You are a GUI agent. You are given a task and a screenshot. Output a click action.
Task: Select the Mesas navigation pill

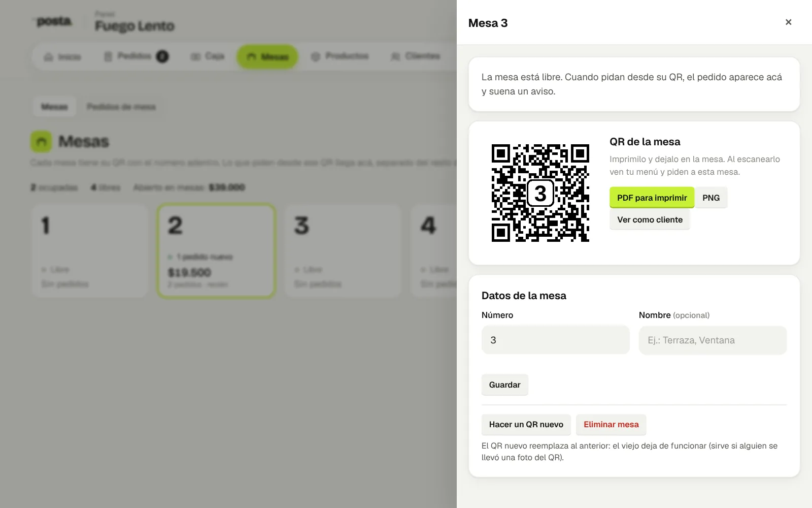click(267, 56)
